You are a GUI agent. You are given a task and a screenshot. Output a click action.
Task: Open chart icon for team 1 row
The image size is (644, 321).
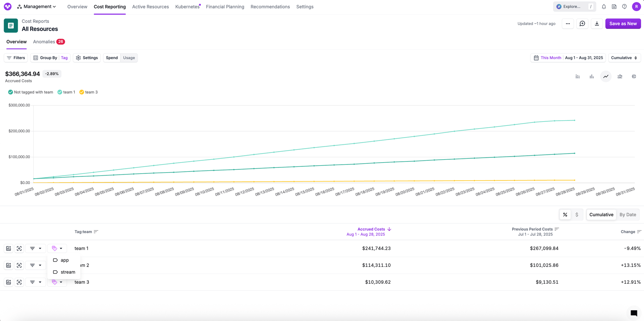click(9, 248)
